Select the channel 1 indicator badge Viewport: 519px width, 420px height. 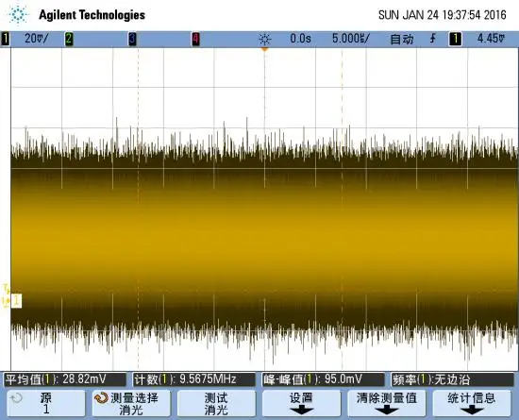(x=5, y=39)
